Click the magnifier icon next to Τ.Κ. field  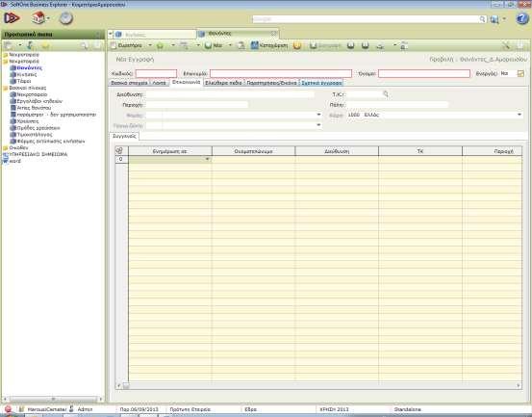(x=386, y=93)
